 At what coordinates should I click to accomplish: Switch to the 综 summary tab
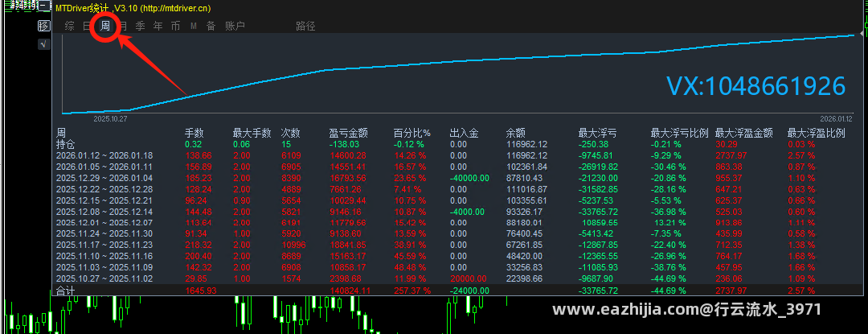tap(69, 26)
